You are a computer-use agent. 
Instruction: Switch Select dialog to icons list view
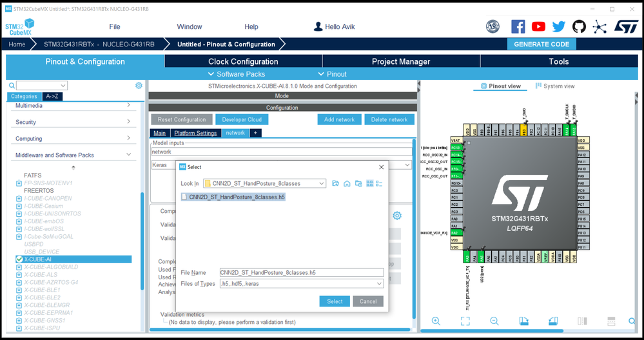[x=369, y=183]
